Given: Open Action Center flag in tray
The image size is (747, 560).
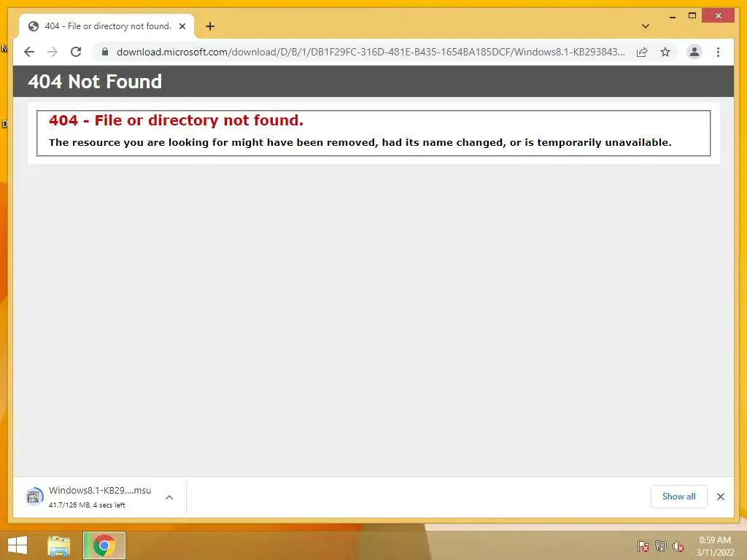Looking at the screenshot, I should pyautogui.click(x=643, y=546).
